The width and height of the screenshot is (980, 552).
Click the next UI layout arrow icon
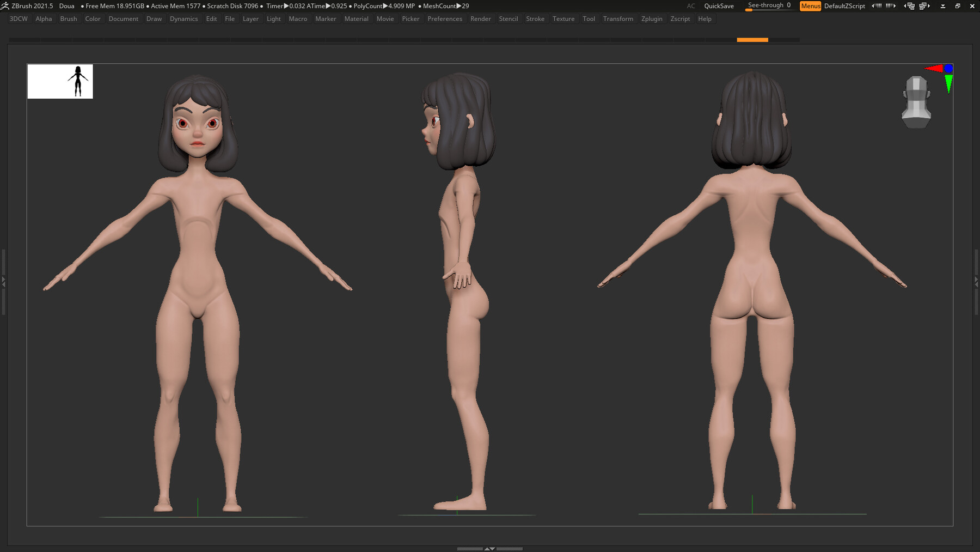[924, 6]
